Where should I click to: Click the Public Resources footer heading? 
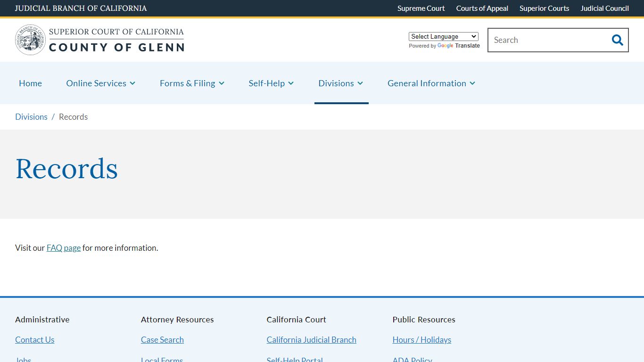424,320
